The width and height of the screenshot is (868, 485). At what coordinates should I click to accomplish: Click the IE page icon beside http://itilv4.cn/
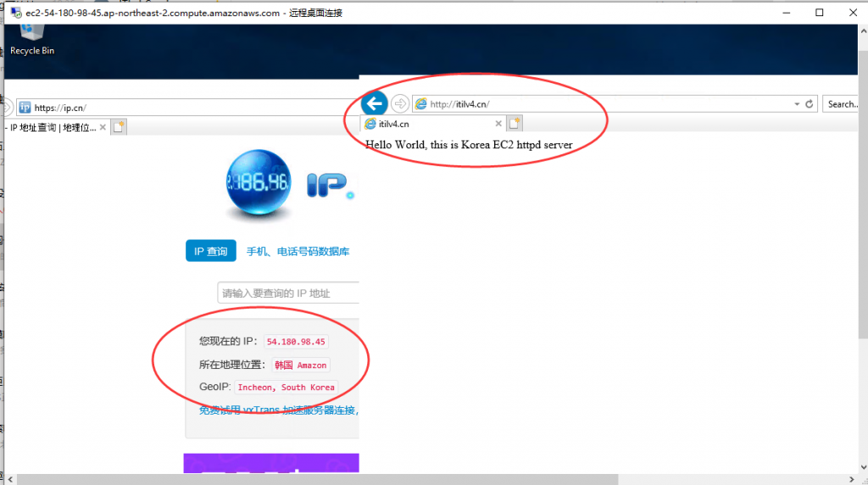point(421,104)
